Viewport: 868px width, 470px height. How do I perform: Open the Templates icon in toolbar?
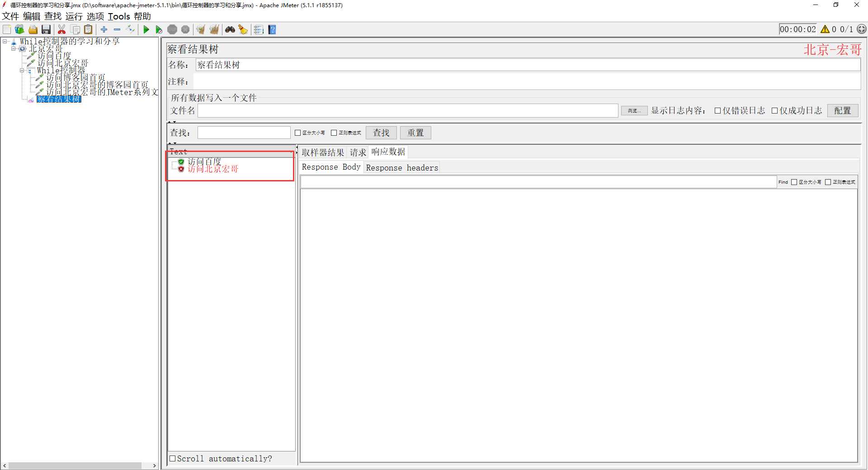point(19,30)
